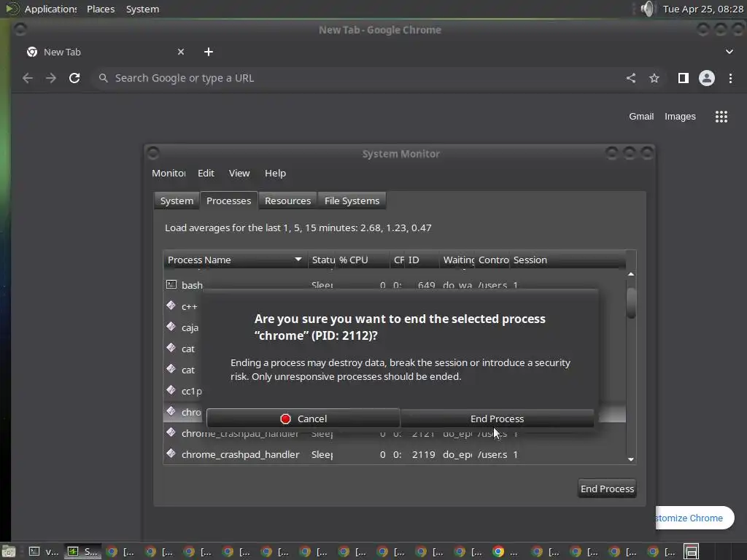Viewport: 747px width, 560px height.
Task: Sort by the Waiting column header
Action: tap(458, 260)
